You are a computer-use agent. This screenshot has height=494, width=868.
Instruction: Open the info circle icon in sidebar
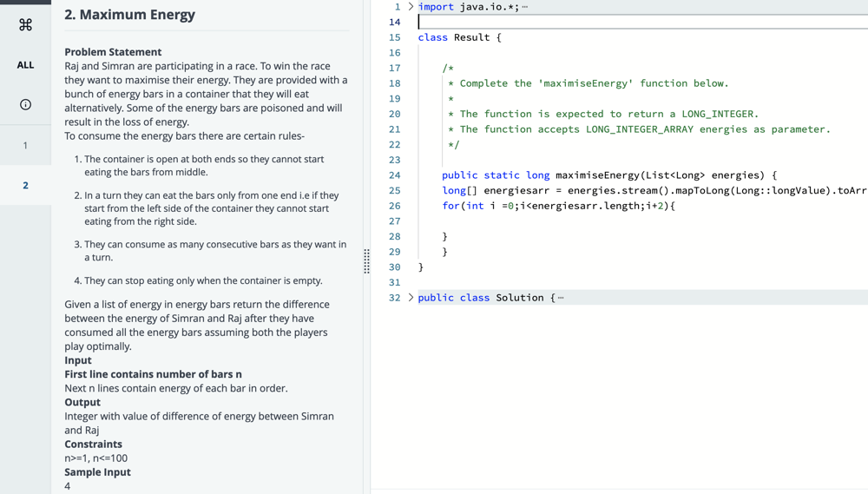pyautogui.click(x=25, y=104)
